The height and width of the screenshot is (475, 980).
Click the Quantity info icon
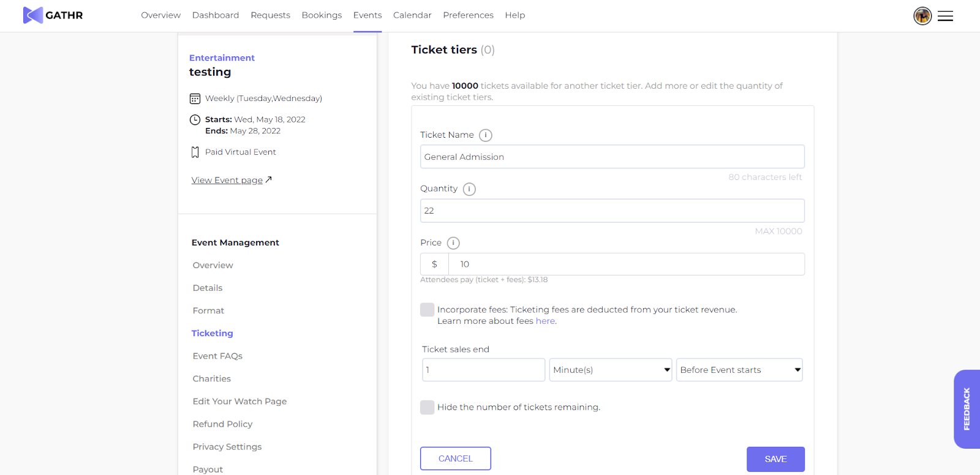click(469, 189)
